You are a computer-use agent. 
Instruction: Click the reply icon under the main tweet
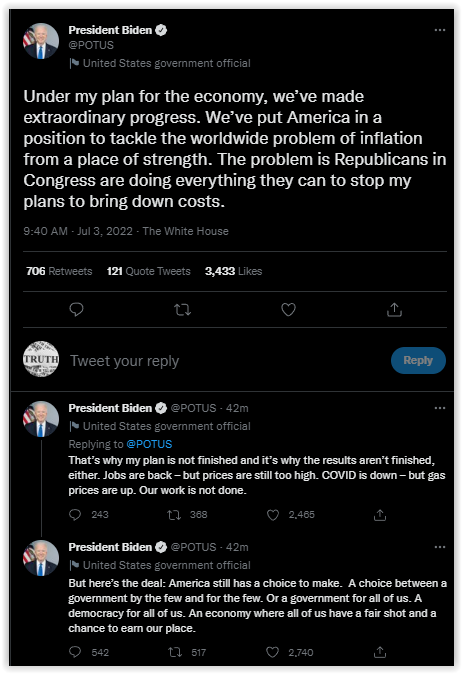76,309
